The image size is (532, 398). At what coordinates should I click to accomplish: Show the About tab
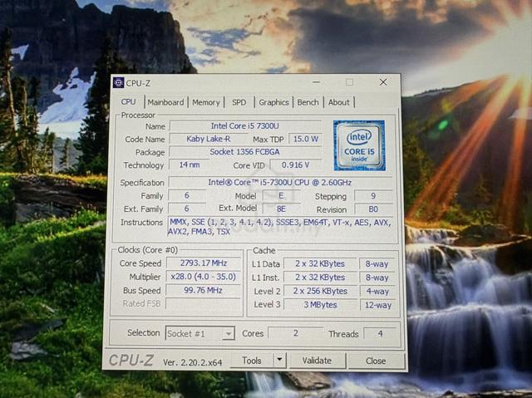click(x=338, y=102)
